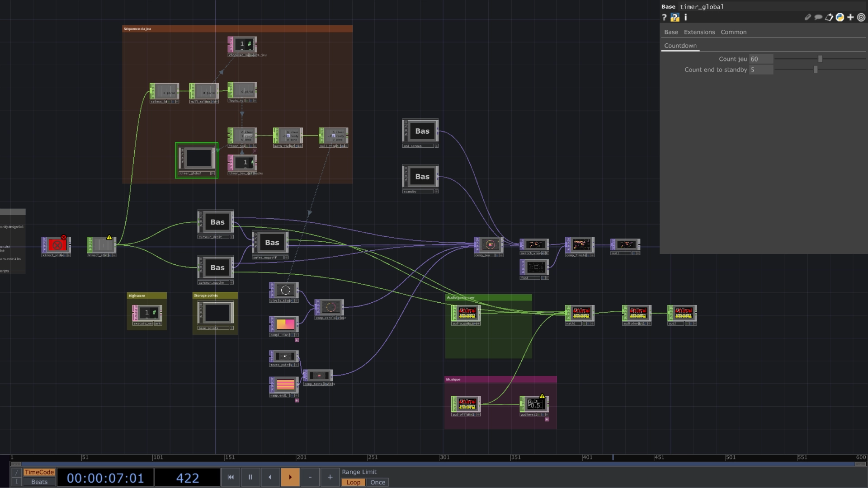
Task: Jump to start of timeline
Action: (231, 477)
